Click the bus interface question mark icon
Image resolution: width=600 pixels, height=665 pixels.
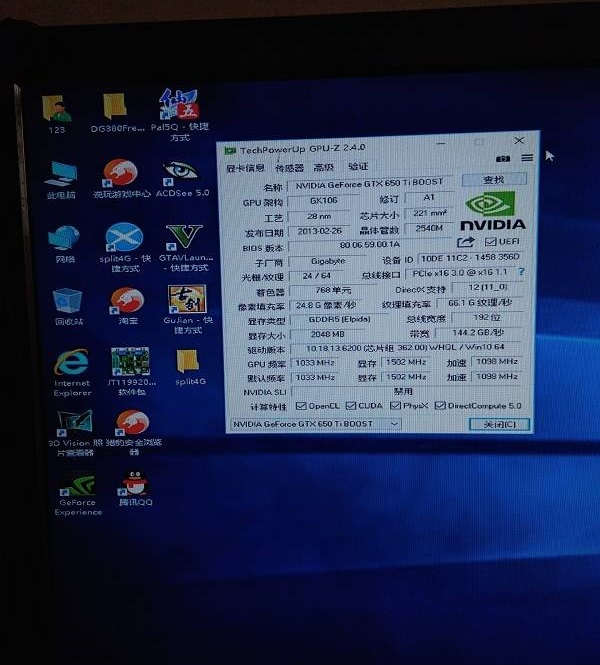(x=521, y=272)
